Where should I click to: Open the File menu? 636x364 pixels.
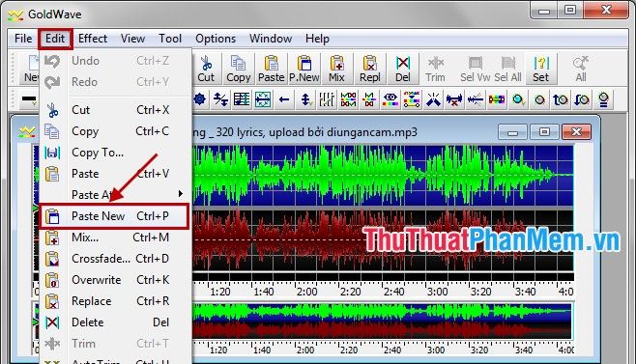tap(23, 39)
